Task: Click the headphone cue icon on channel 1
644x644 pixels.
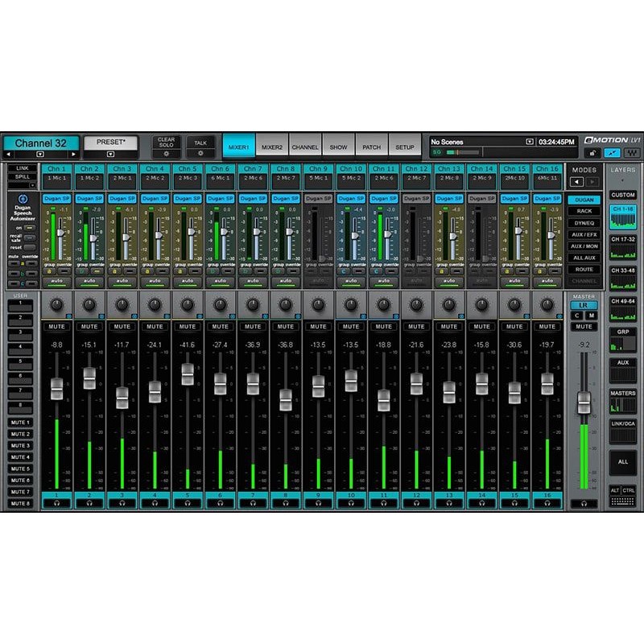Action: [x=56, y=503]
